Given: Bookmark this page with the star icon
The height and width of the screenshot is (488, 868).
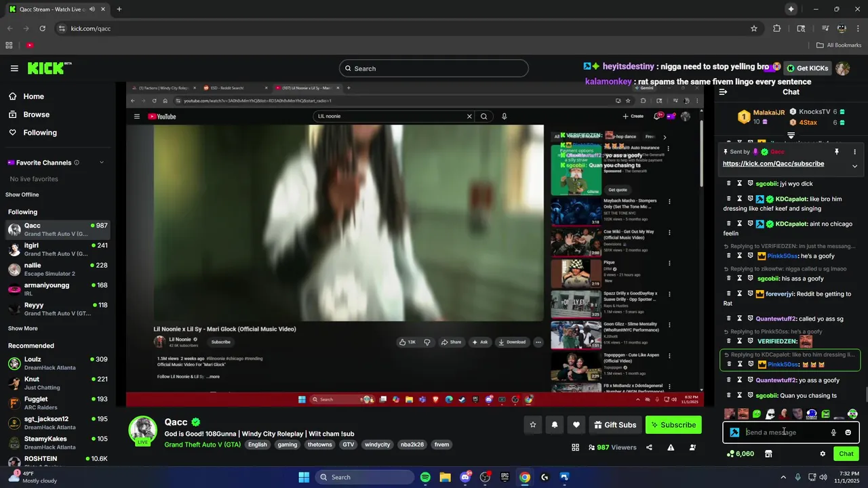Looking at the screenshot, I should click(753, 28).
